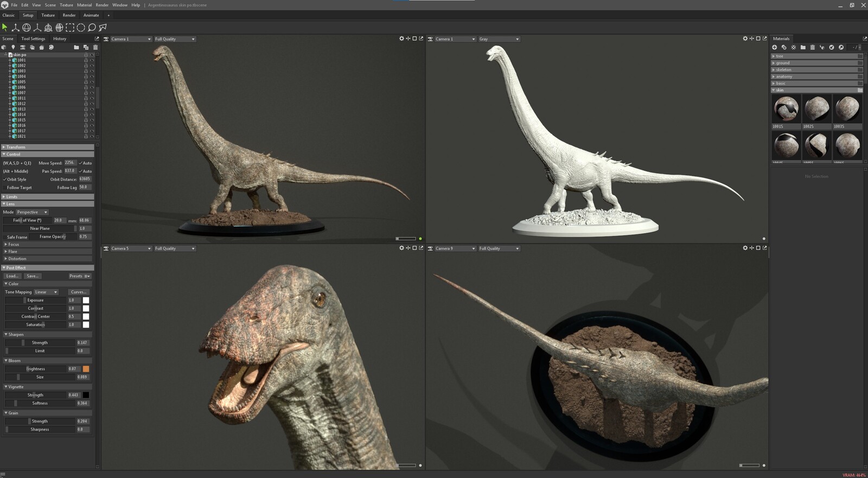Click the Save... post effect button
Screen dimensions: 868x478
(33, 276)
